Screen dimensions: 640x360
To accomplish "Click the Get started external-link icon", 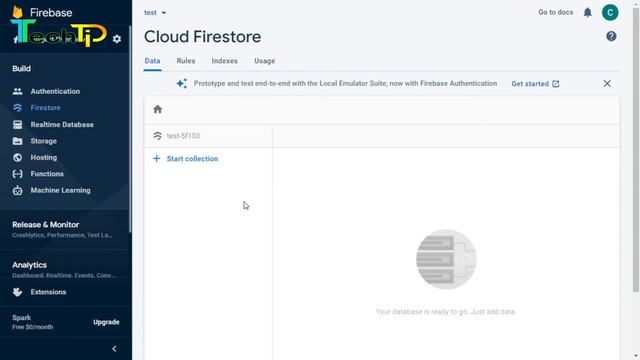I will [556, 84].
